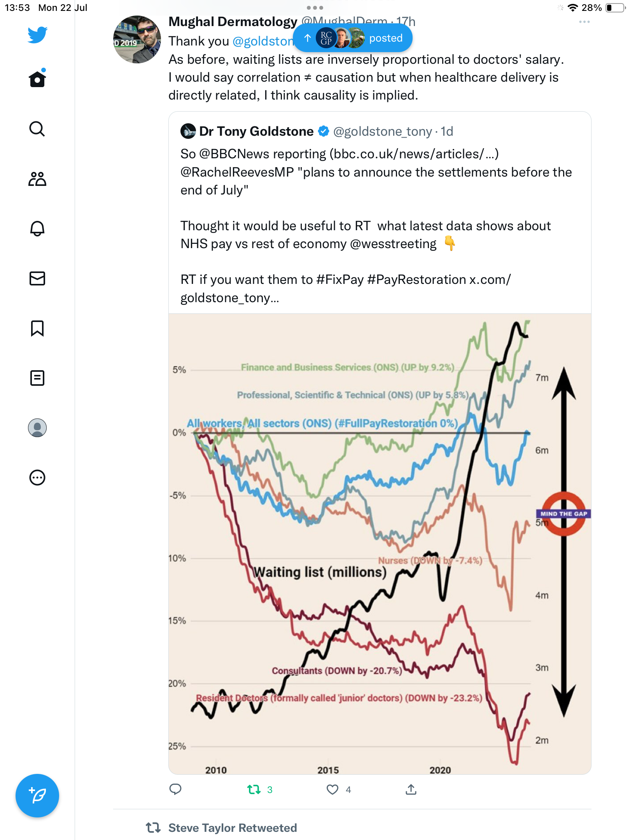Click the Twitter bird logo

pos(37,35)
